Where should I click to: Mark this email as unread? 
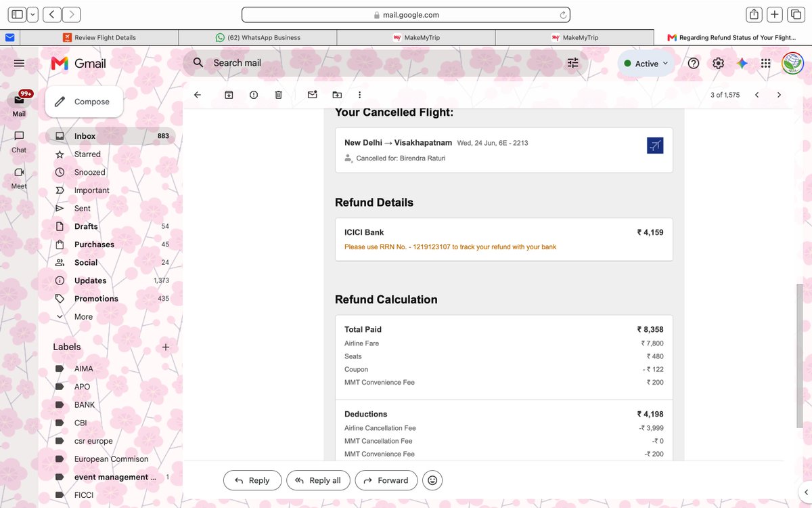(312, 95)
